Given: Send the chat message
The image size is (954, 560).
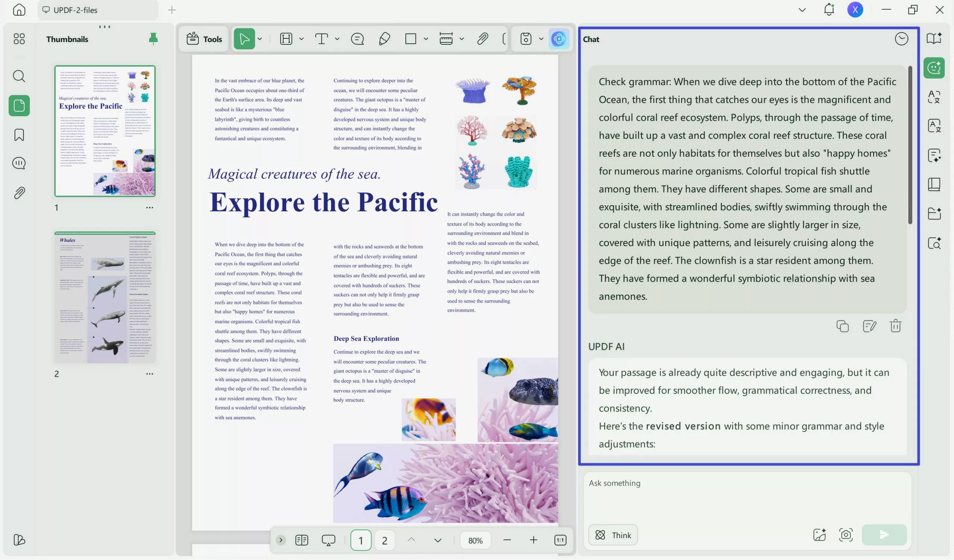Looking at the screenshot, I should (x=884, y=535).
